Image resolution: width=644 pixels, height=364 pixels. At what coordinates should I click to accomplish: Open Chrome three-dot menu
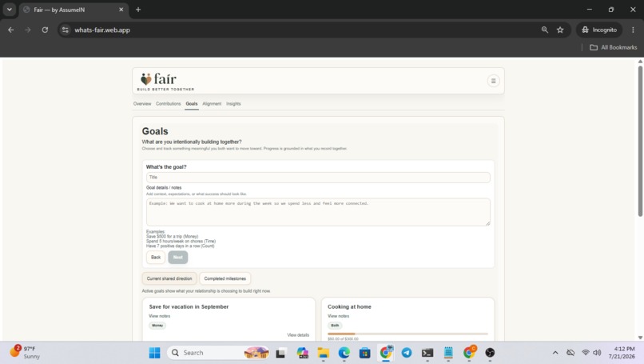point(633,30)
